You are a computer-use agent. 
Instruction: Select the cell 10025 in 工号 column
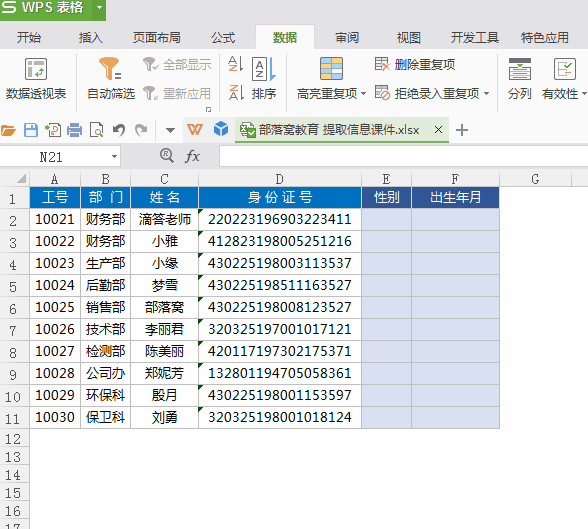(55, 307)
